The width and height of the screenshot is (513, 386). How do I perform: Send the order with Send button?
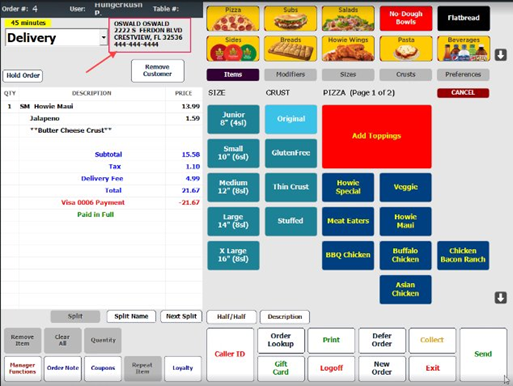point(483,354)
